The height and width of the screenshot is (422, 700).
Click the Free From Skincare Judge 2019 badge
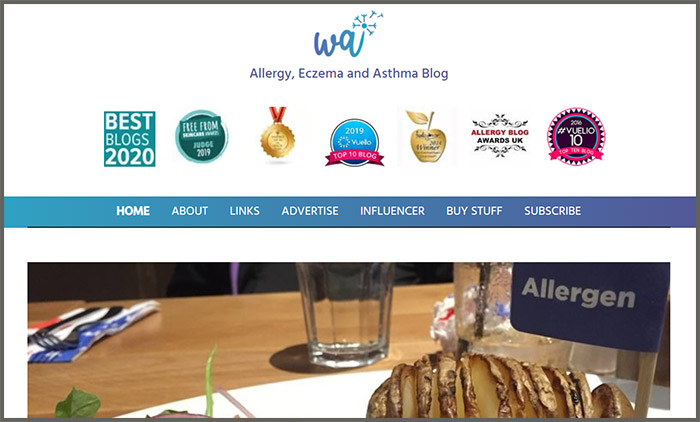[x=201, y=136]
